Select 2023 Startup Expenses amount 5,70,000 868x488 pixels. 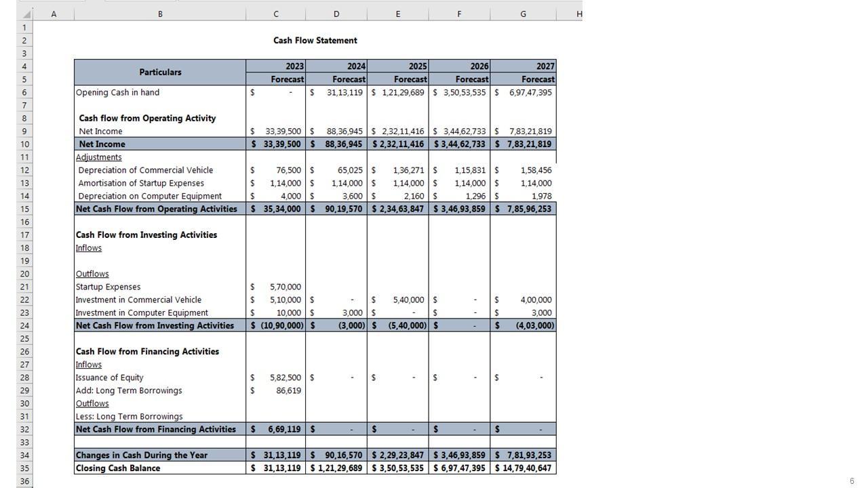click(x=276, y=287)
